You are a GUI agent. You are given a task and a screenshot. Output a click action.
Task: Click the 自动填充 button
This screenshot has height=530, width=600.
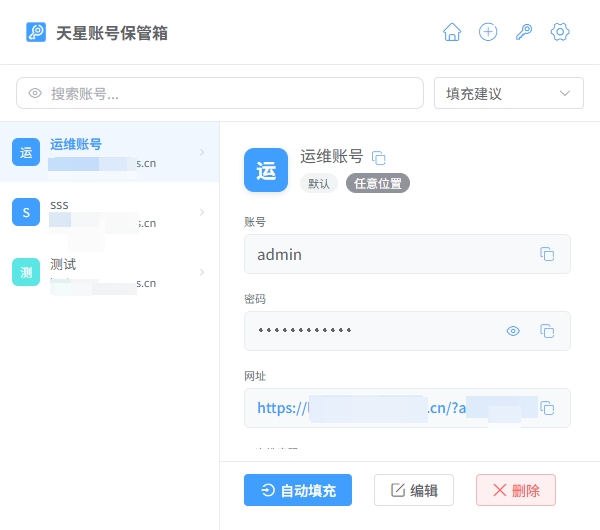[x=298, y=490]
